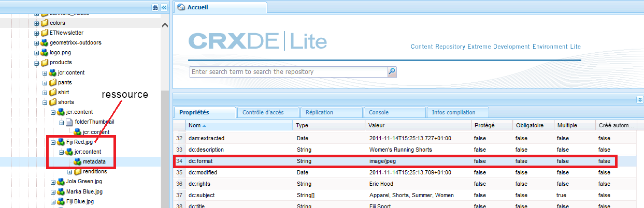Sort by the Multiple column header
The image size is (644, 208).
pos(575,125)
